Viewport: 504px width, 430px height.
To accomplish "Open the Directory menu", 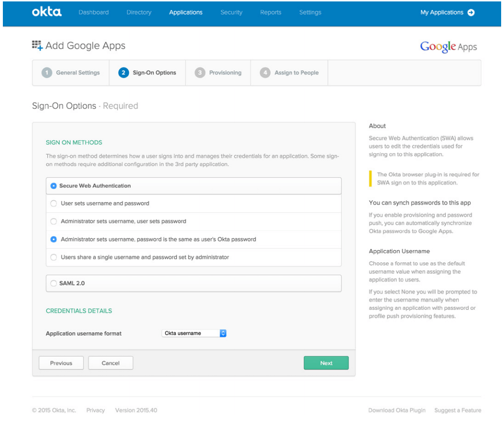I will click(139, 12).
